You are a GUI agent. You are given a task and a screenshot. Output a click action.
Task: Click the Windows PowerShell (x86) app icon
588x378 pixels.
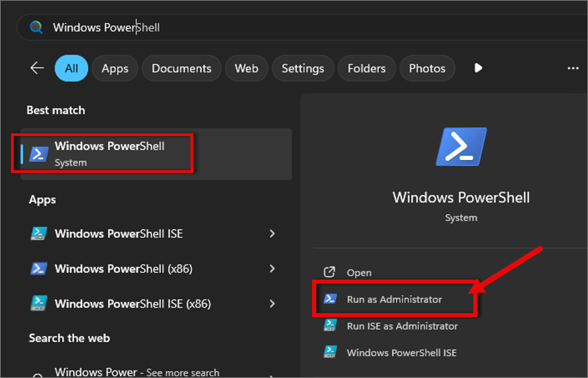coord(39,269)
